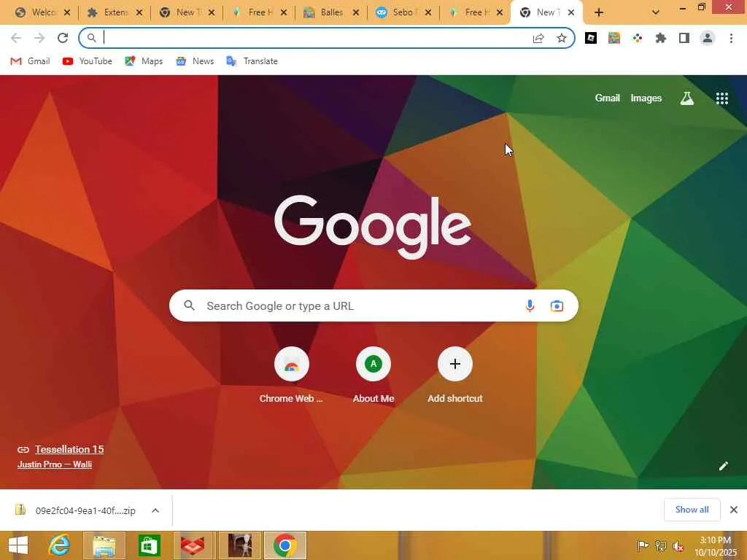Viewport: 747px width, 560px height.
Task: Open Windows Start button
Action: (x=18, y=545)
